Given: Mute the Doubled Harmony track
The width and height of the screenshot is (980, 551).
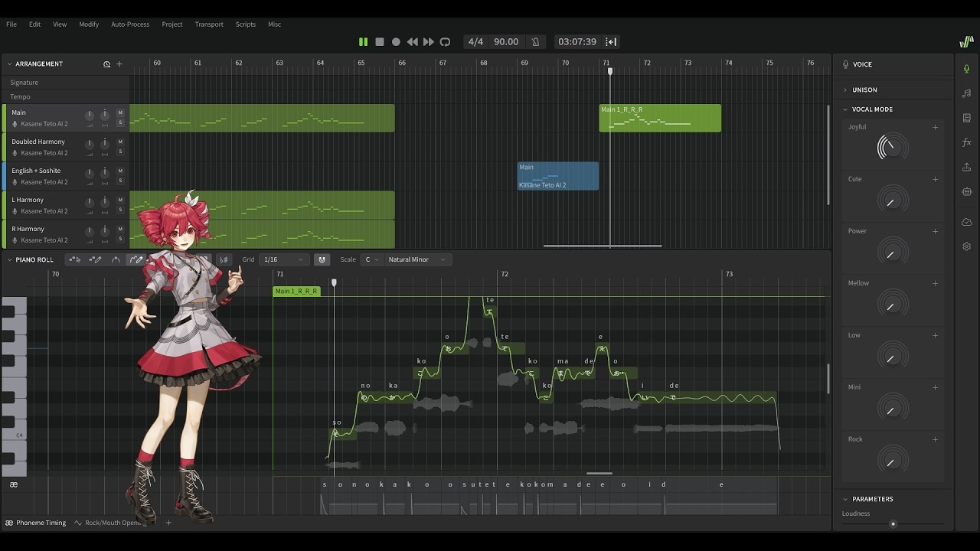Looking at the screenshot, I should click(x=120, y=142).
